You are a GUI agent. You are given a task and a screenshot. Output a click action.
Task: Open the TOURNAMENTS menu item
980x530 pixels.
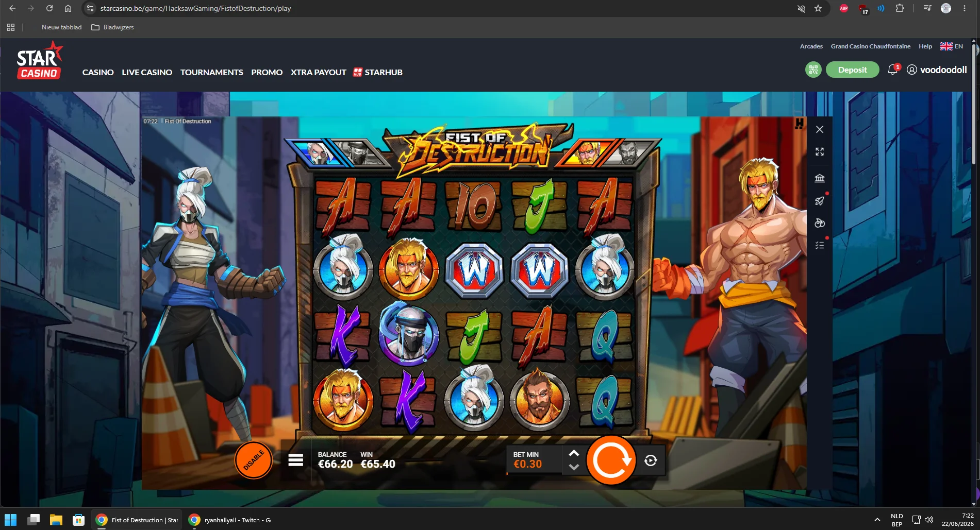point(212,72)
